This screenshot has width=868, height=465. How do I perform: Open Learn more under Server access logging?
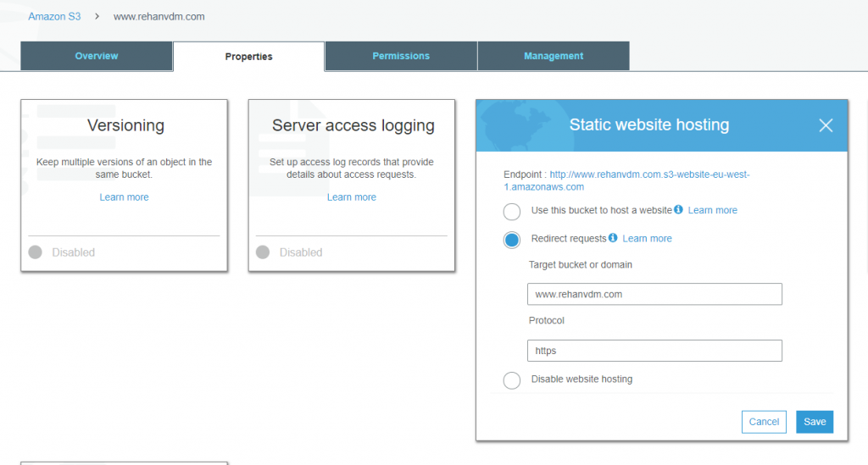coord(352,197)
